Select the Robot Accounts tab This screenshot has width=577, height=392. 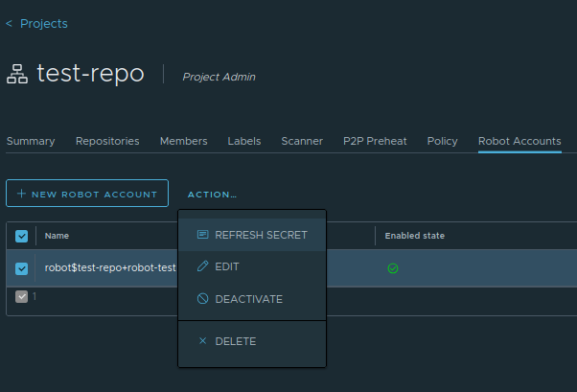[x=519, y=141]
